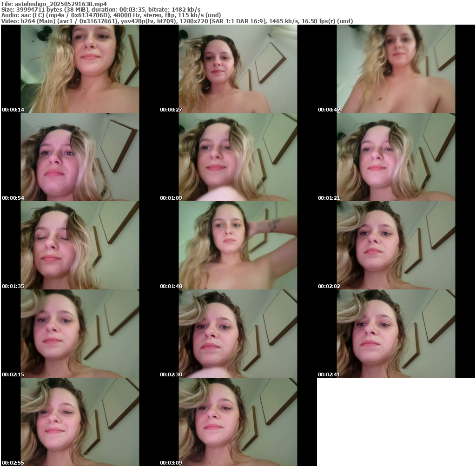476x466 pixels.
Task: View the frame stamped 00:02:55
Action: (x=80, y=422)
